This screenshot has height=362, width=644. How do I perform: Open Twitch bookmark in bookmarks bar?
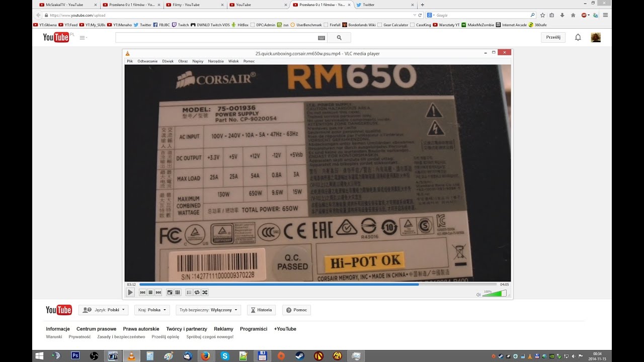[180, 25]
